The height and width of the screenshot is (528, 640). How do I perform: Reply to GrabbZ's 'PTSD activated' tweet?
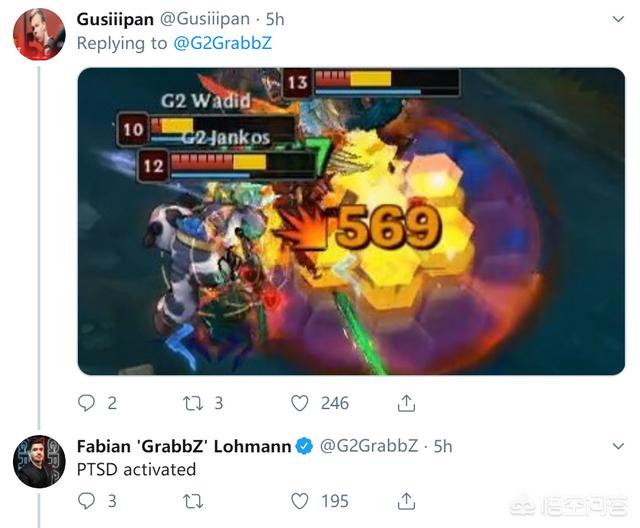click(x=86, y=501)
